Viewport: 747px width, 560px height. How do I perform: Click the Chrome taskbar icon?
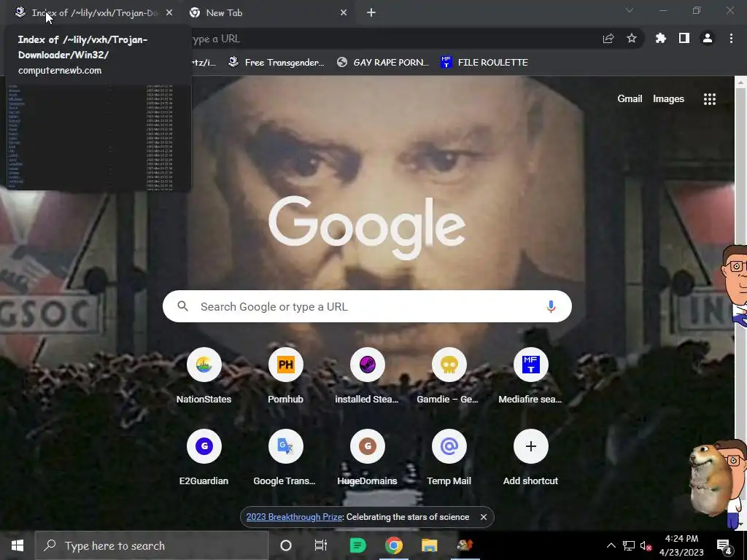coord(393,545)
